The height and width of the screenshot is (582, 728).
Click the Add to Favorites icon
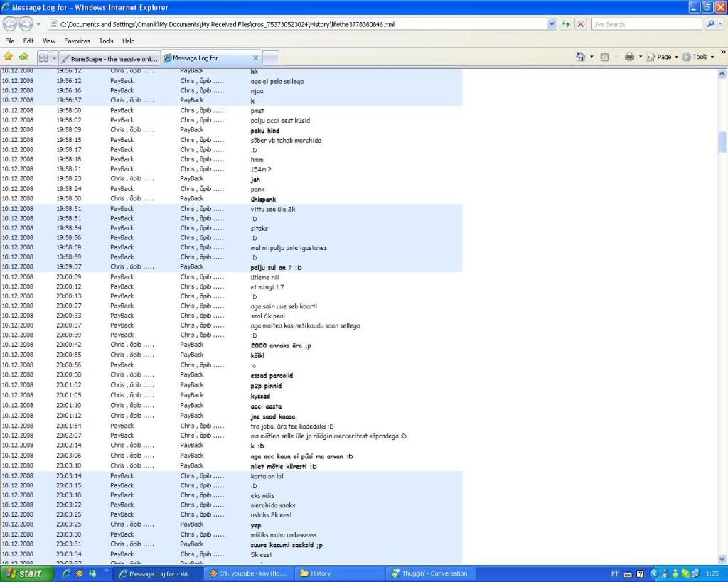23,57
